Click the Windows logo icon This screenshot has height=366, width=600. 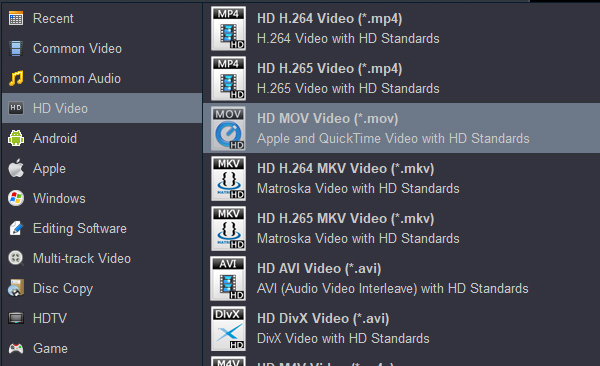pos(16,198)
